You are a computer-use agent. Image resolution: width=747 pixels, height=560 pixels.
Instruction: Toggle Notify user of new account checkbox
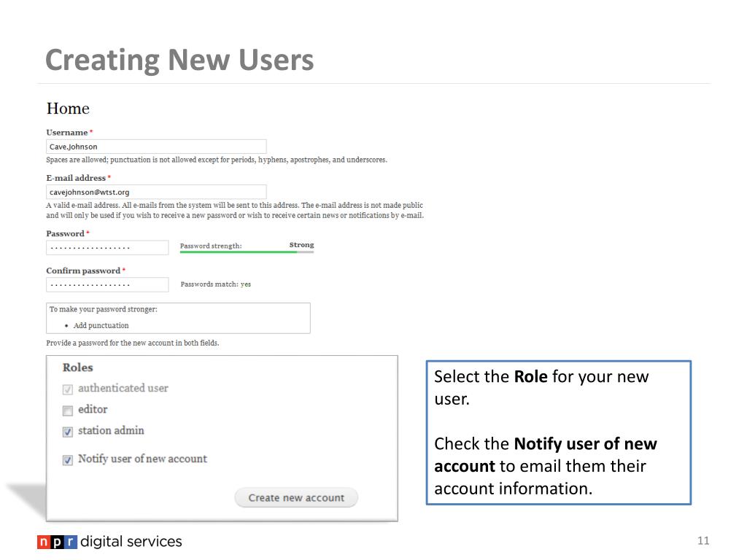click(x=68, y=459)
